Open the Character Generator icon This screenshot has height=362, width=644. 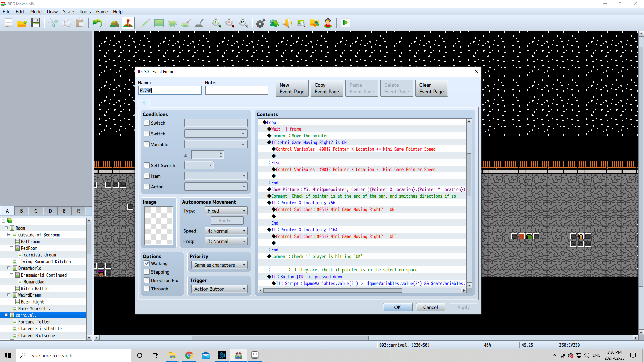point(328,23)
